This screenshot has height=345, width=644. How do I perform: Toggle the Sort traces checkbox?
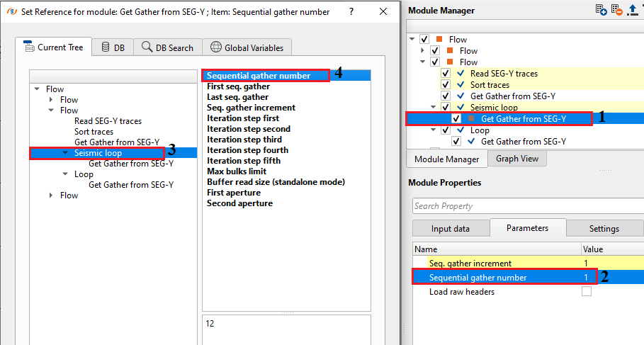(446, 84)
